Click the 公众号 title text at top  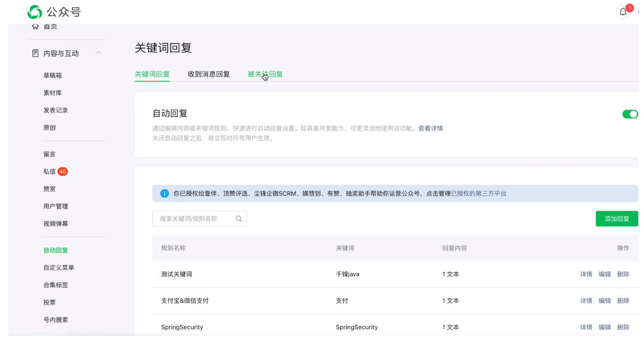click(64, 12)
